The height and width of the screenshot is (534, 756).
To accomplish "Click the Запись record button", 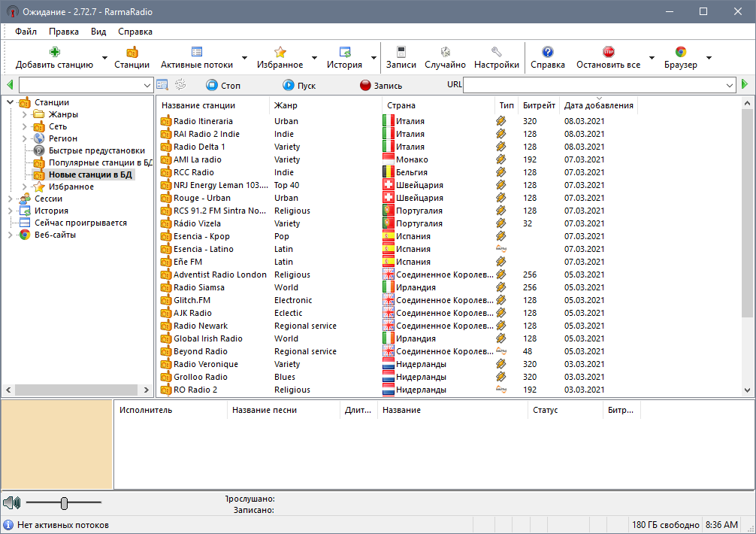I will (x=381, y=86).
